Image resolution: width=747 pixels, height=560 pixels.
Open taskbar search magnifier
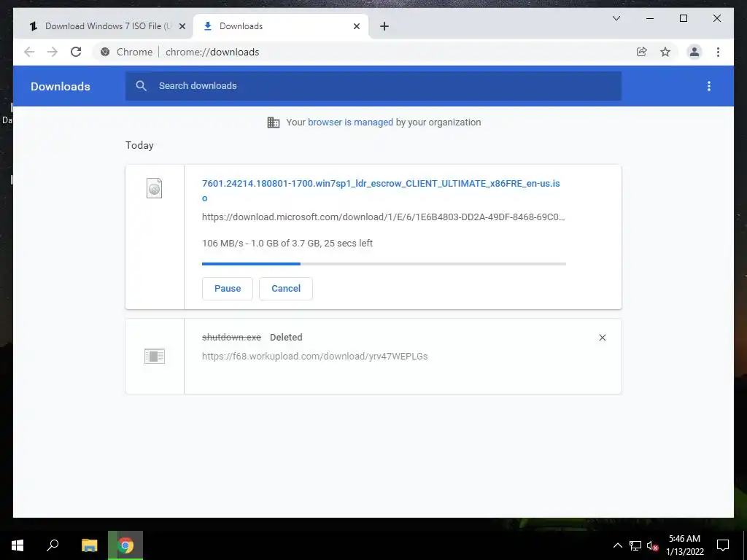point(53,545)
